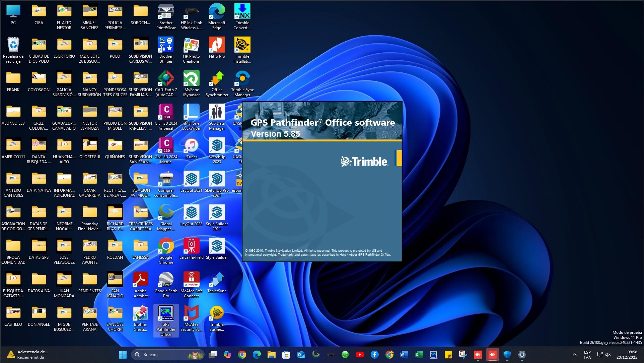The image size is (644, 363).
Task: Open Trimble Sync Manager shortcut
Action: tap(242, 79)
